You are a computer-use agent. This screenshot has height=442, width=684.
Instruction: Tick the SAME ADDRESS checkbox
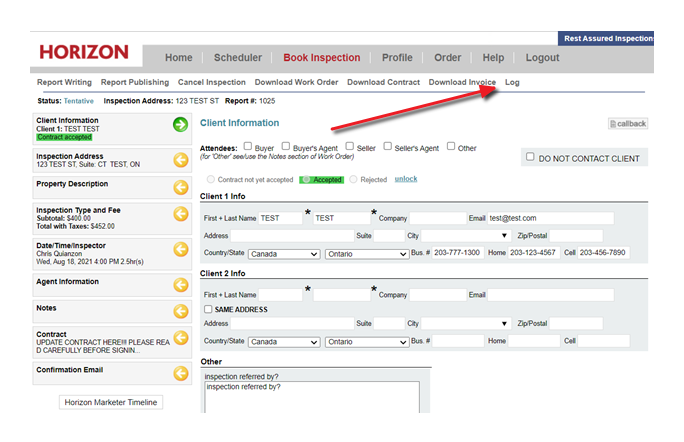point(208,310)
